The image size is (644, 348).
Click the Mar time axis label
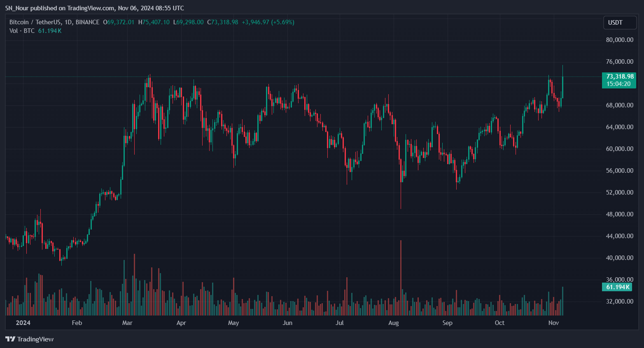pos(127,323)
